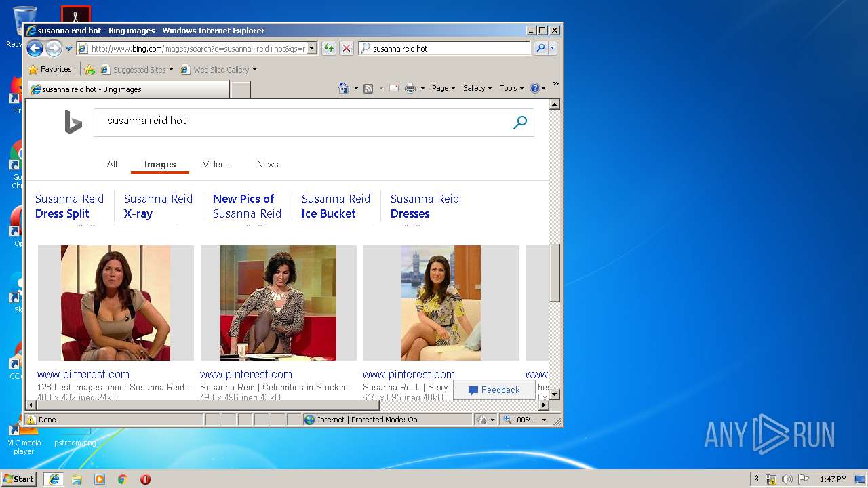Open first image thumbnail with beige dress

[x=115, y=303]
